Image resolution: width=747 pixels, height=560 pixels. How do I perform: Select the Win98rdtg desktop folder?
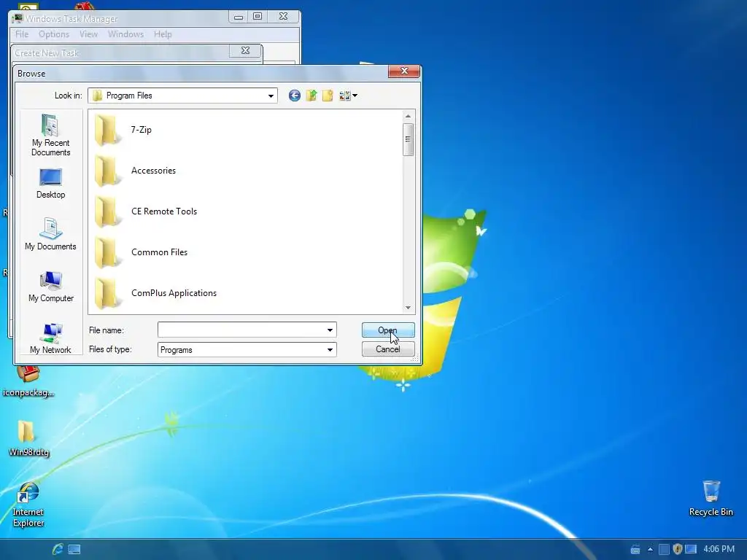tap(28, 438)
